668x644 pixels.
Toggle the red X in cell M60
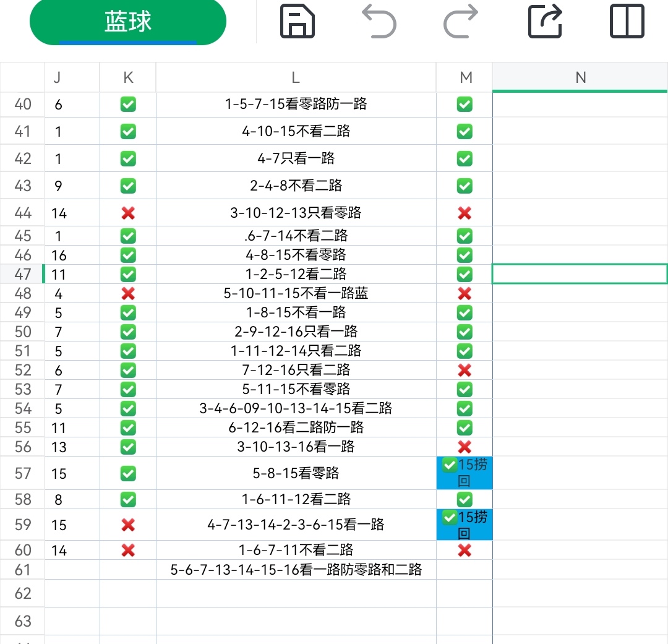pos(465,550)
